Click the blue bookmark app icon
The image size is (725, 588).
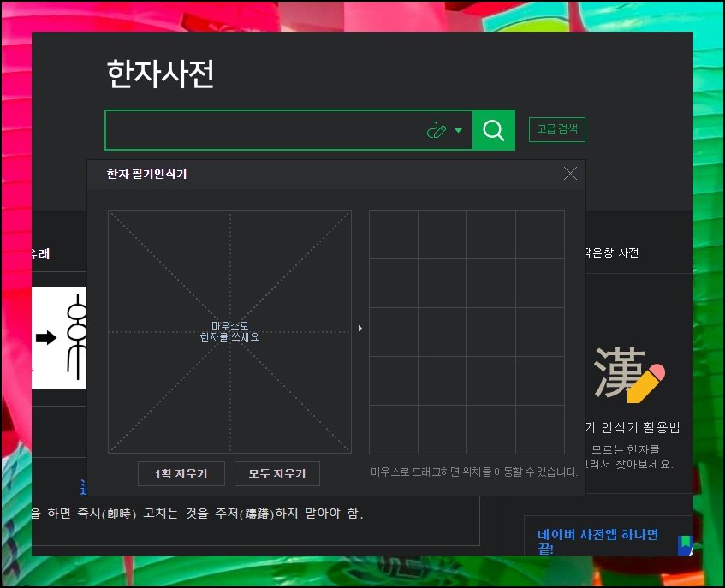pyautogui.click(x=686, y=545)
